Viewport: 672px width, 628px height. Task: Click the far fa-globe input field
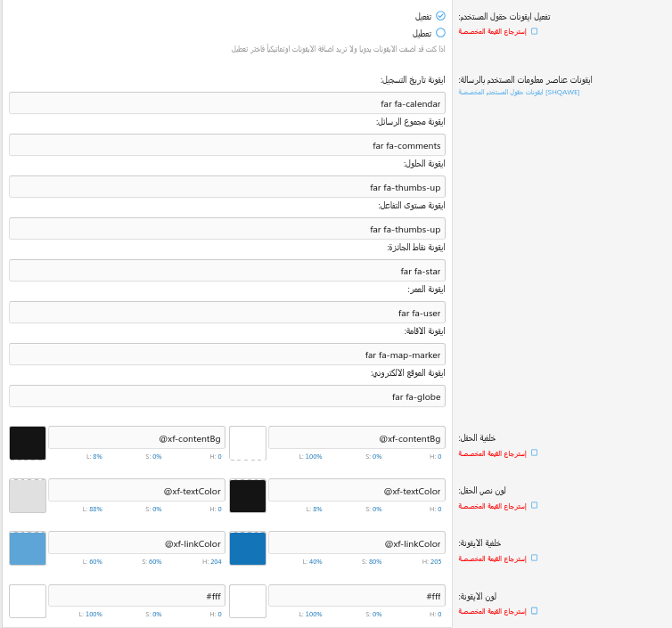pyautogui.click(x=227, y=396)
